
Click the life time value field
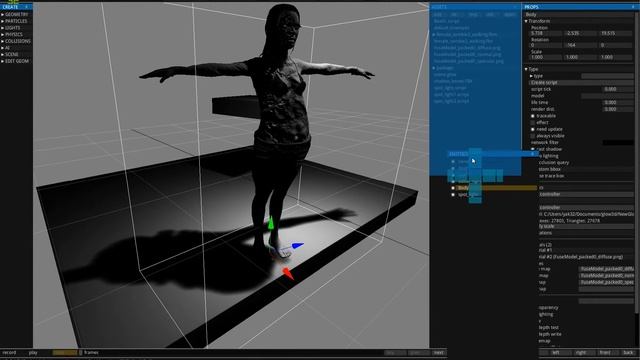pos(618,102)
